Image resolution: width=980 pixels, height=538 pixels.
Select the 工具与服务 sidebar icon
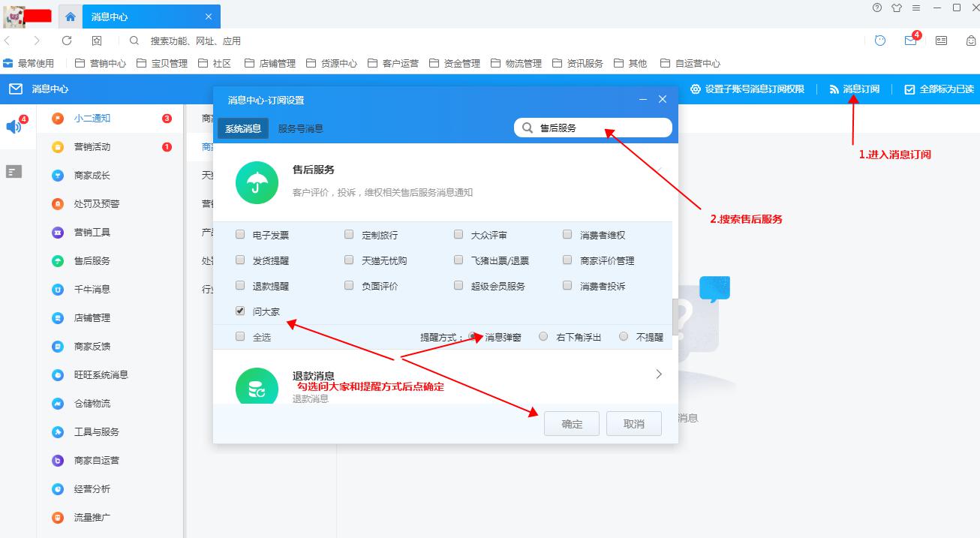(x=58, y=432)
